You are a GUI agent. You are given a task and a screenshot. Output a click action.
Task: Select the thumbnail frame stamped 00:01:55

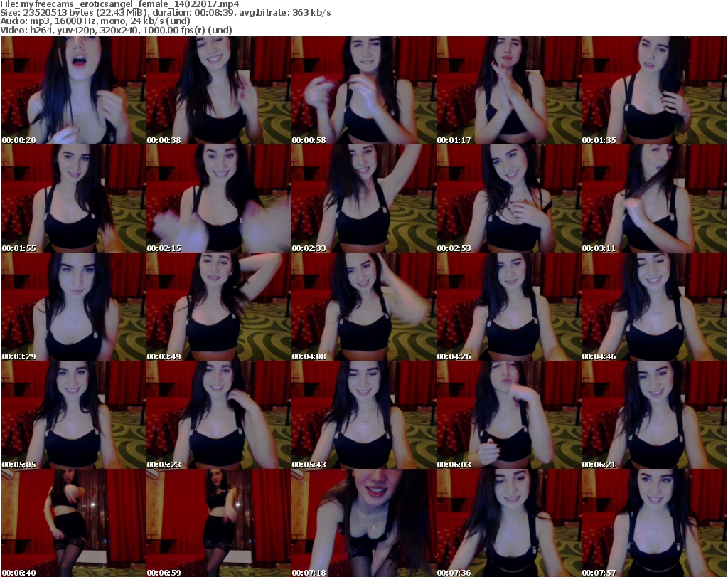(74, 198)
